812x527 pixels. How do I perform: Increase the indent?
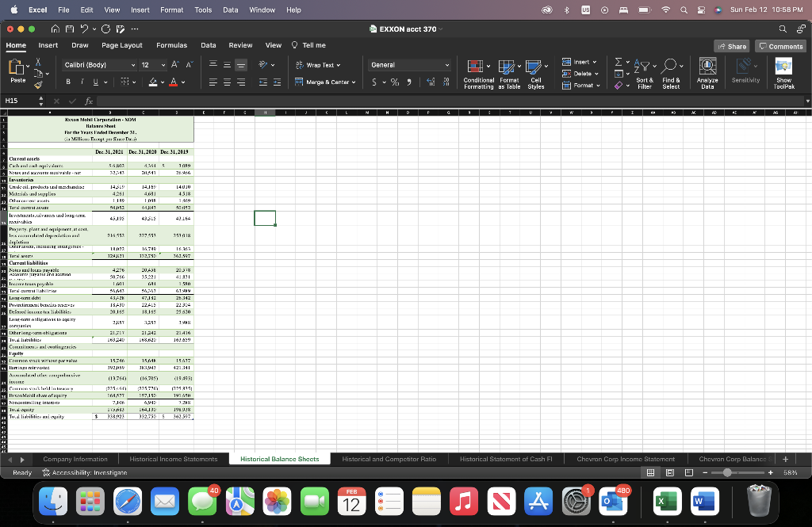point(277,82)
